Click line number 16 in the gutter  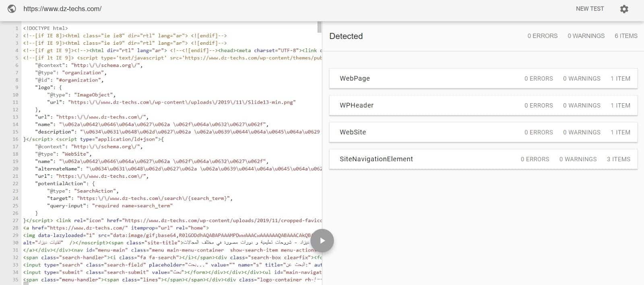[15, 139]
